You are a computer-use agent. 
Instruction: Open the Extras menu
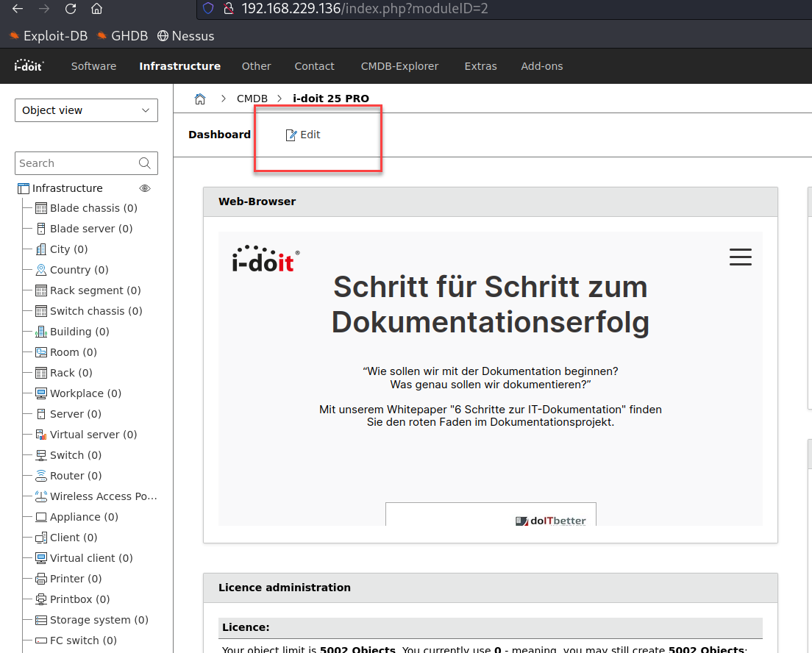[x=480, y=66]
